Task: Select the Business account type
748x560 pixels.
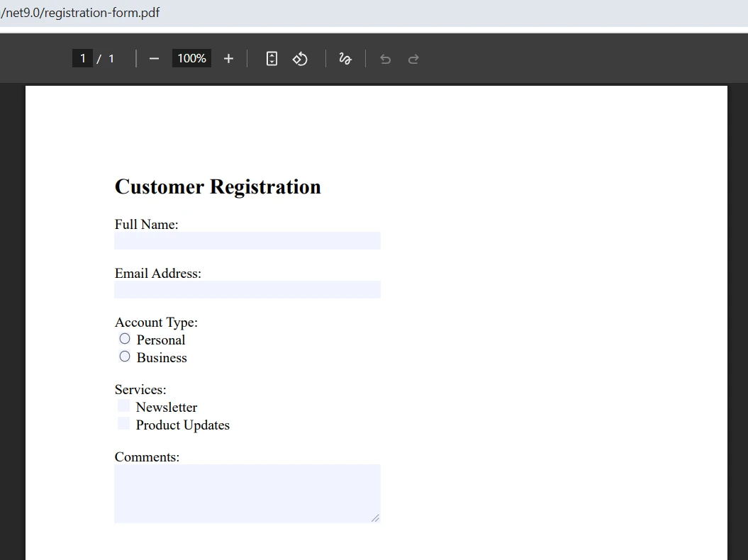Action: click(125, 356)
